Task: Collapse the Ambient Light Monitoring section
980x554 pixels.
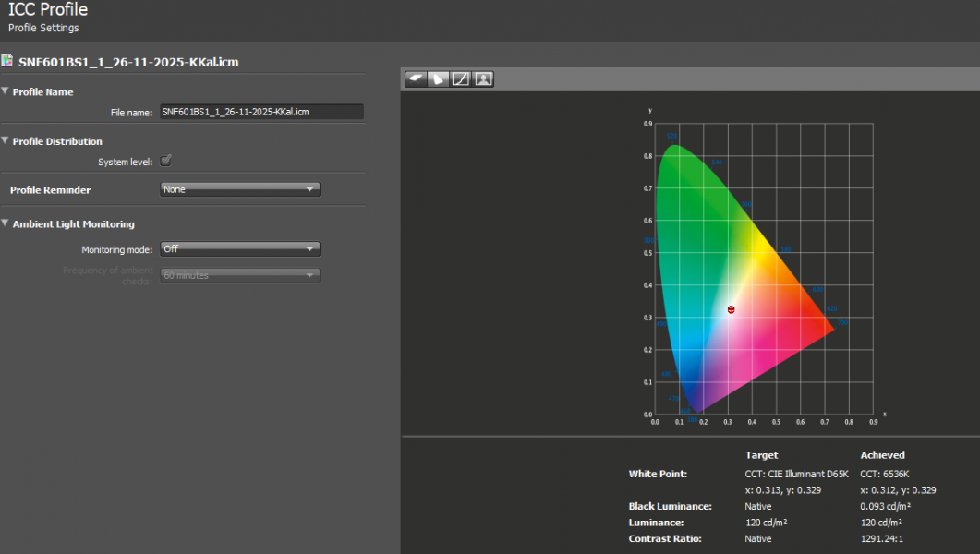Action: pos(6,223)
